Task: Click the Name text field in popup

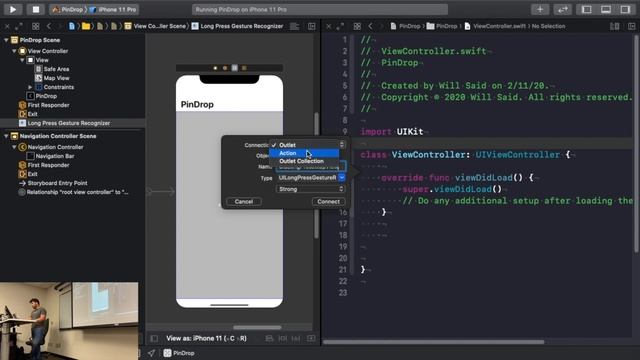Action: pos(311,167)
